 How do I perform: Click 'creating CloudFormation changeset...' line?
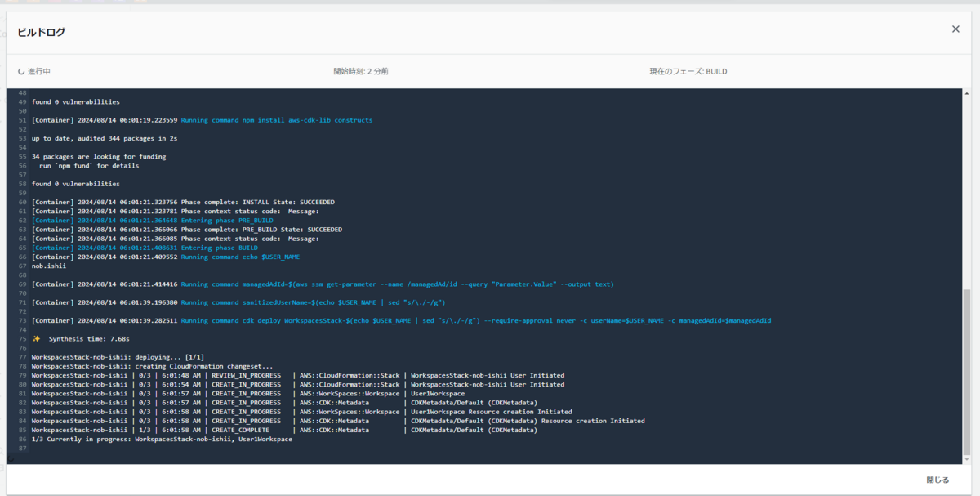click(153, 366)
